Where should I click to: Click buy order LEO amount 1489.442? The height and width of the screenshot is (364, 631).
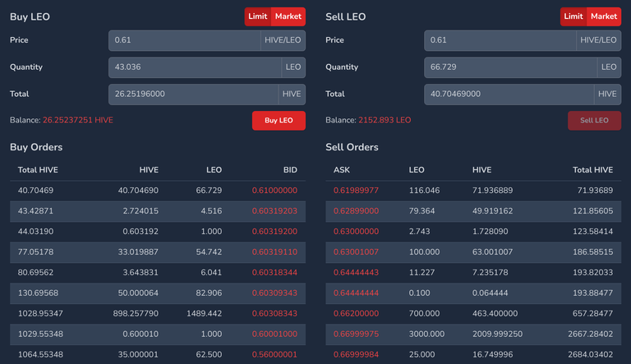pyautogui.click(x=204, y=314)
